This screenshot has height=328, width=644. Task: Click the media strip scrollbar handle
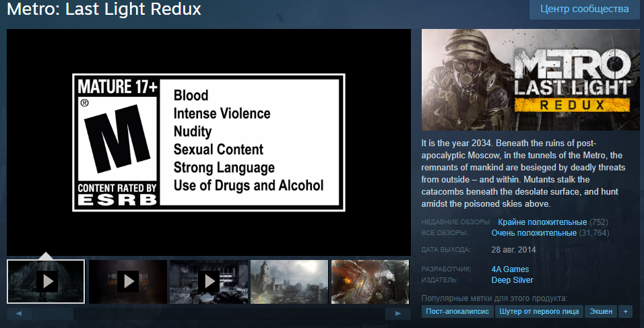point(53,314)
